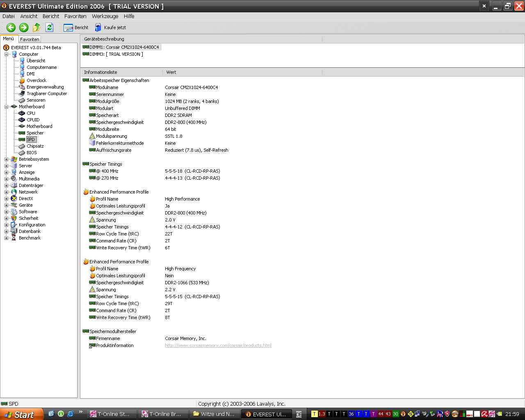This screenshot has width=525, height=420.
Task: Click the Windows Start button
Action: click(21, 414)
